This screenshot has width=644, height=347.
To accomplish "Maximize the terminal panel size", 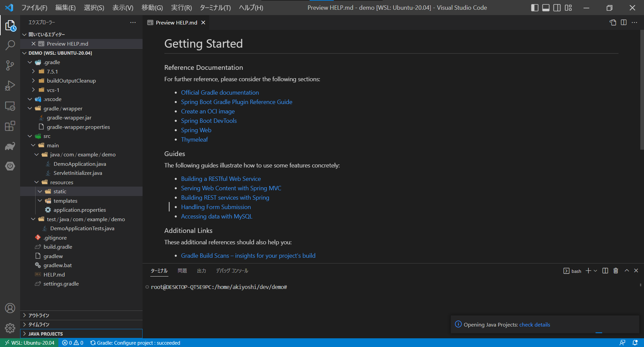I will (627, 271).
